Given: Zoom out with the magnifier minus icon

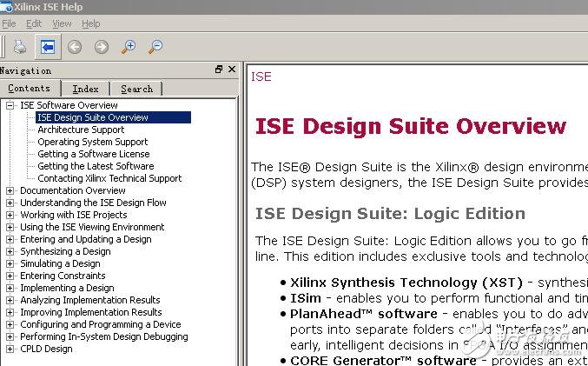Looking at the screenshot, I should (x=155, y=47).
